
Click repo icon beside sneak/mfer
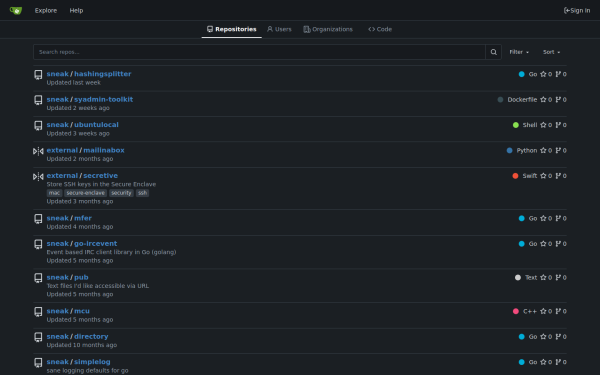pyautogui.click(x=38, y=219)
